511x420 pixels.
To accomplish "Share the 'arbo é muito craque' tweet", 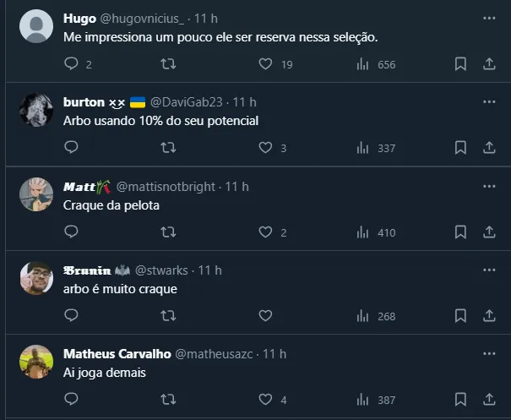I will (489, 315).
